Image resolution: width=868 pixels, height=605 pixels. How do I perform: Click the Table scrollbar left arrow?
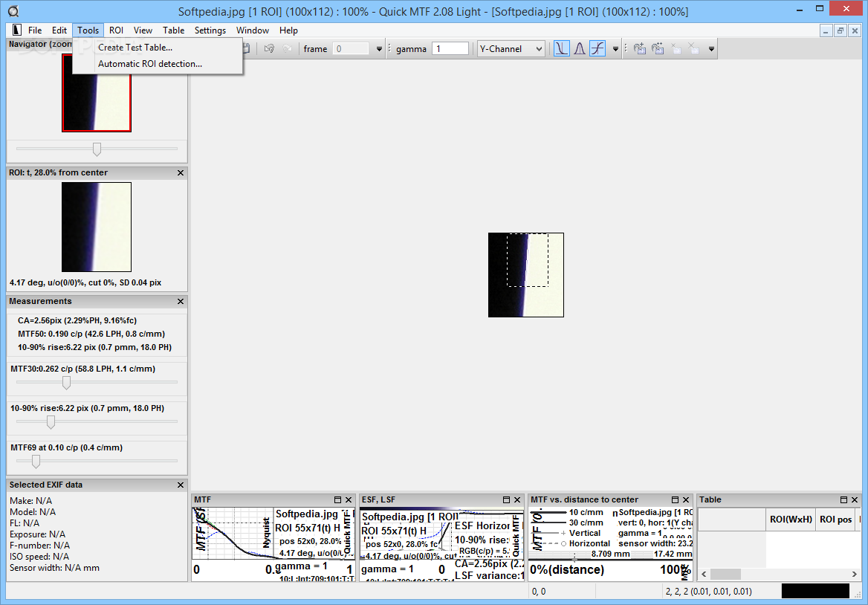pyautogui.click(x=705, y=574)
